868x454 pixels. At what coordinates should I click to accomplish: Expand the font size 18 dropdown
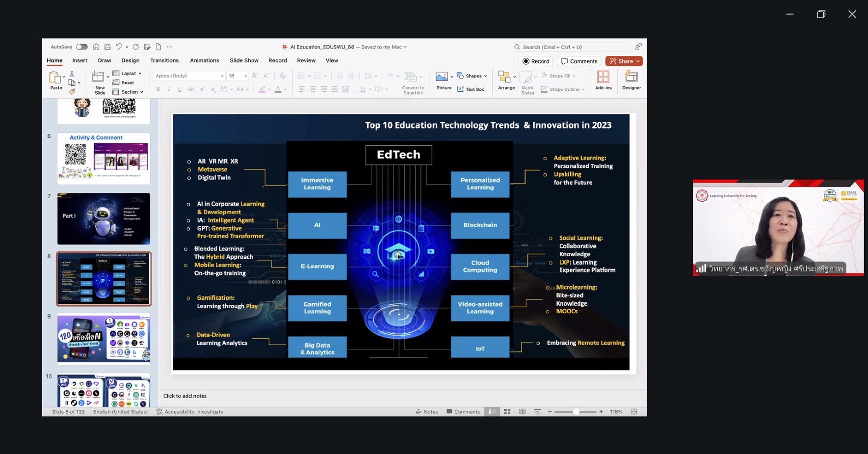[x=245, y=76]
